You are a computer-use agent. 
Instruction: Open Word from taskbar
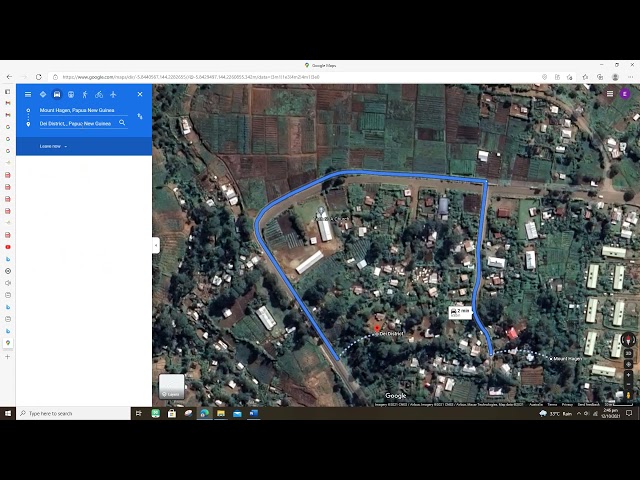point(253,413)
